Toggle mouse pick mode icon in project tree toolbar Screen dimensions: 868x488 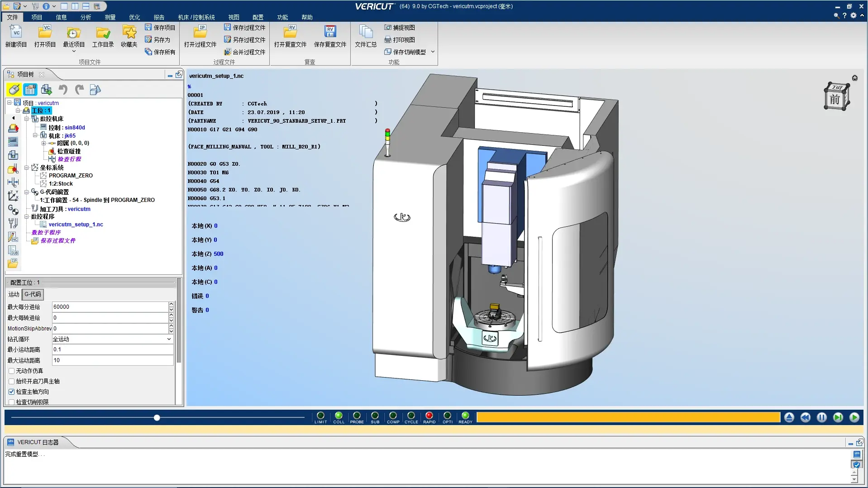14,90
